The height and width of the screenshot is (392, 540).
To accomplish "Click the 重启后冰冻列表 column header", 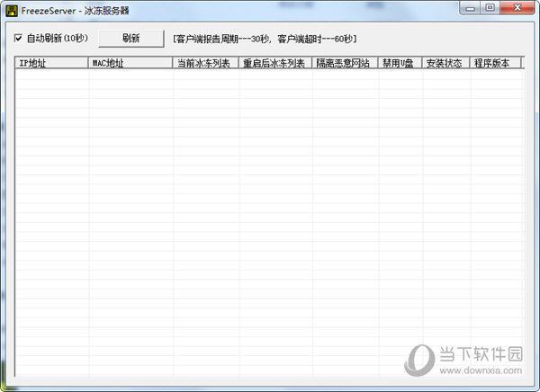I will (x=275, y=63).
